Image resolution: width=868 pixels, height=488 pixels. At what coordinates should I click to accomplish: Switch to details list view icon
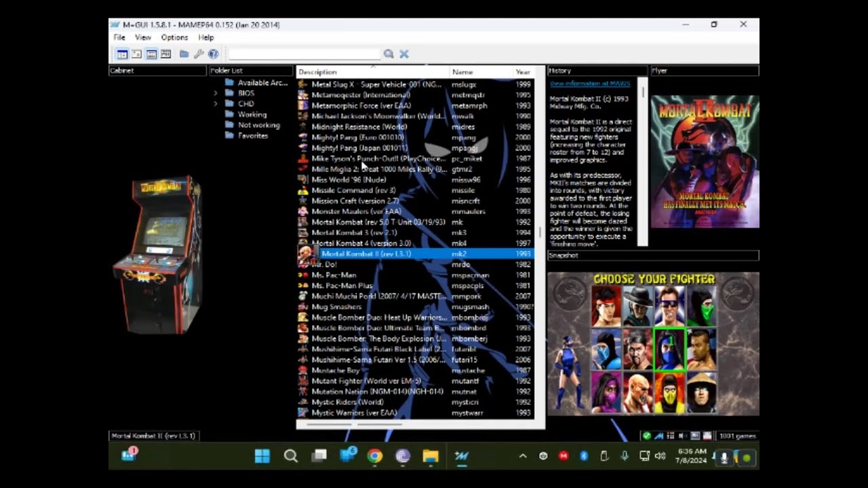[x=151, y=54]
